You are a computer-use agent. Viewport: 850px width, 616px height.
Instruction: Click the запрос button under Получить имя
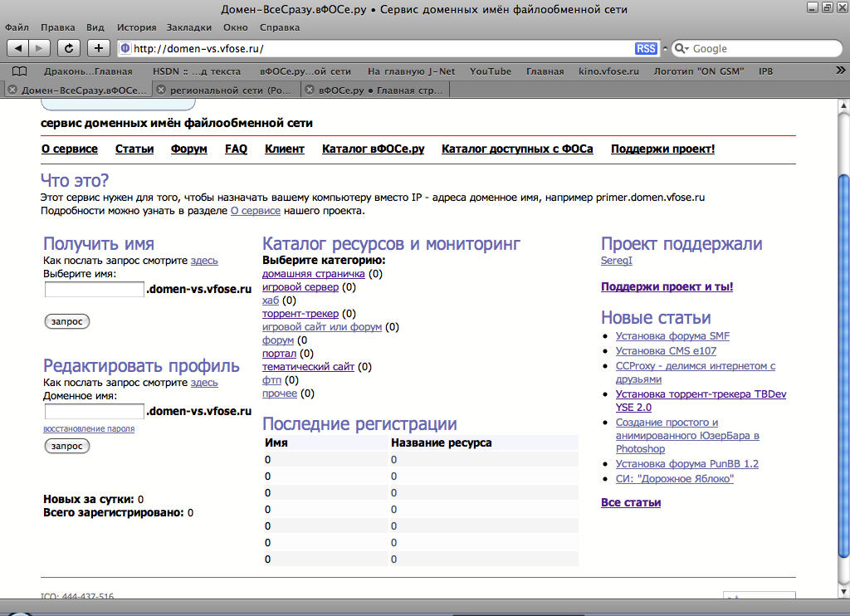(66, 321)
